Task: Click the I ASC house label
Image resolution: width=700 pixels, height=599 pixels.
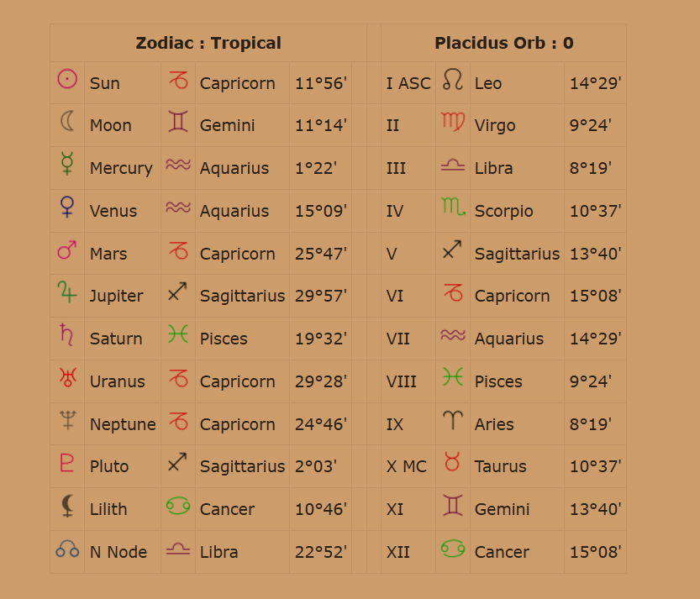Action: (408, 83)
